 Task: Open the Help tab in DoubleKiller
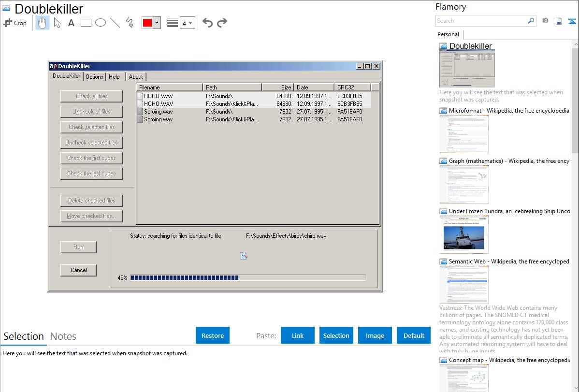point(114,77)
